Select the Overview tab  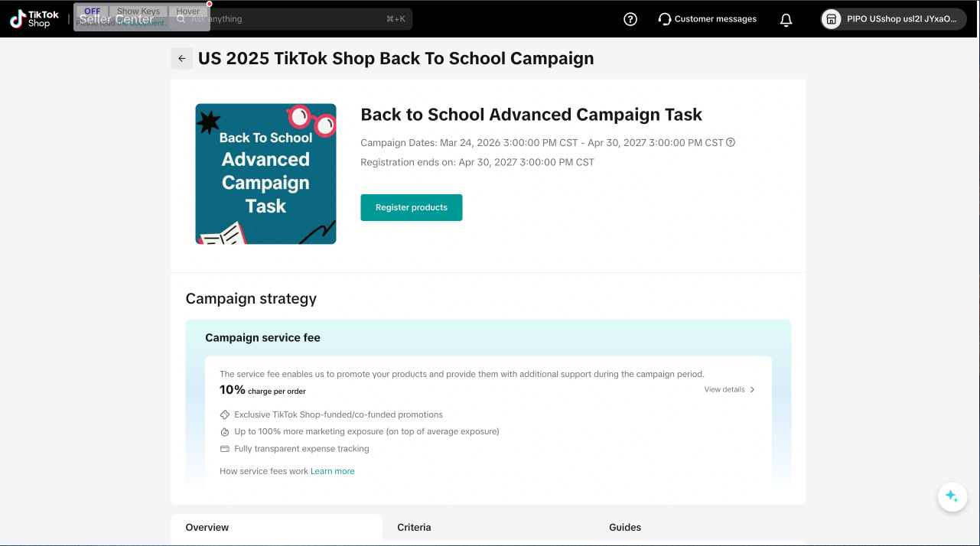tap(207, 528)
